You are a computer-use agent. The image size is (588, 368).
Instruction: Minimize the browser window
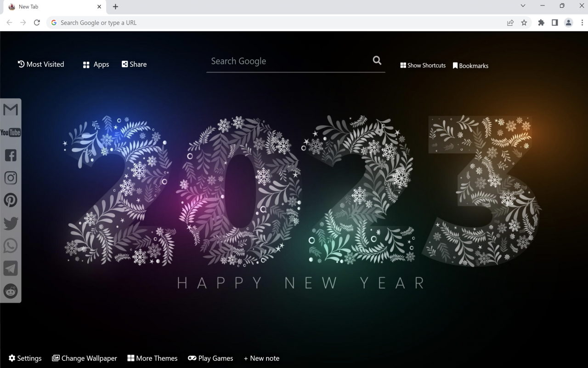click(x=543, y=6)
